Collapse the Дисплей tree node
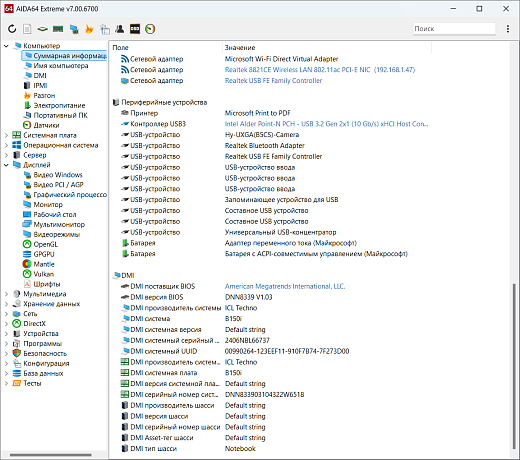Viewport: 520px width, 460px height. click(x=6, y=165)
